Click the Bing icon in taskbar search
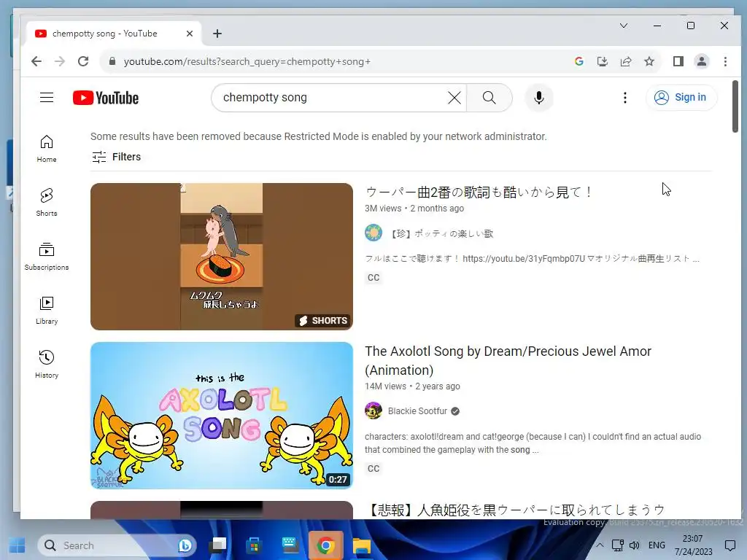The height and width of the screenshot is (560, 747). point(185,545)
